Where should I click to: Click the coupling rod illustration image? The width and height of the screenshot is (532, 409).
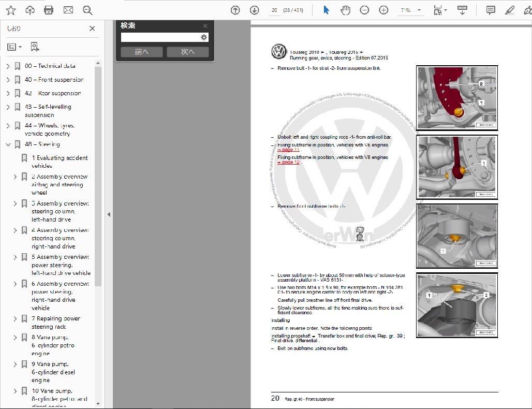(x=457, y=167)
